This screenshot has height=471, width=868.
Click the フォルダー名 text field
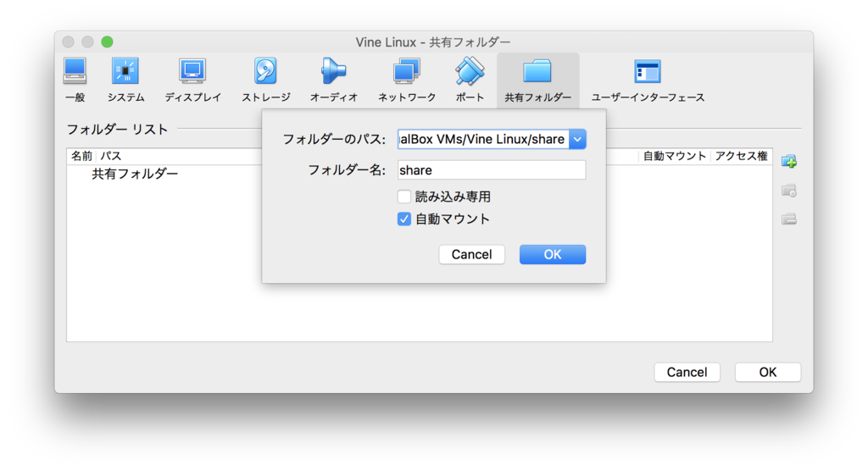coord(492,170)
